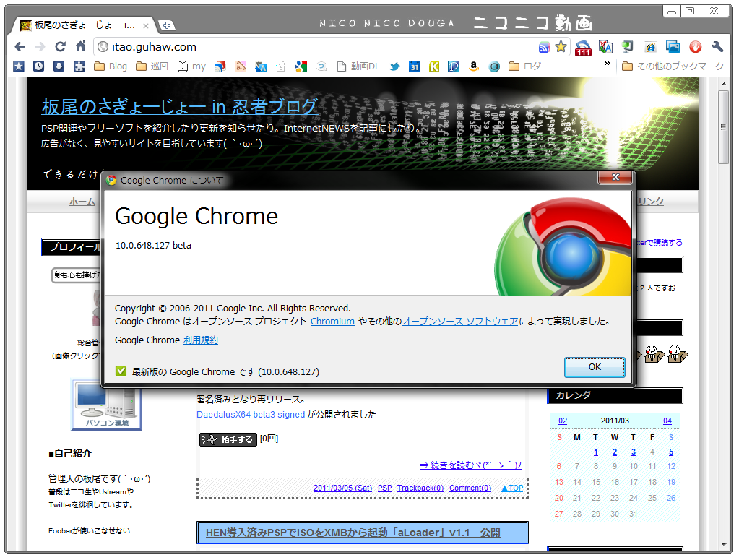This screenshot has height=560, width=739.
Task: Go to next month 04 in calendar
Action: coord(667,421)
